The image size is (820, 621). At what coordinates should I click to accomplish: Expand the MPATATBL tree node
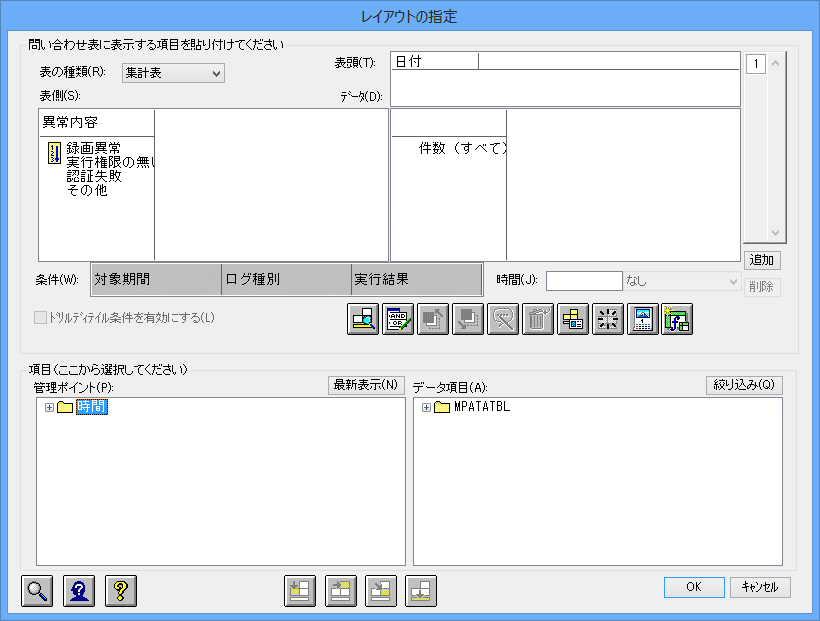coord(426,407)
